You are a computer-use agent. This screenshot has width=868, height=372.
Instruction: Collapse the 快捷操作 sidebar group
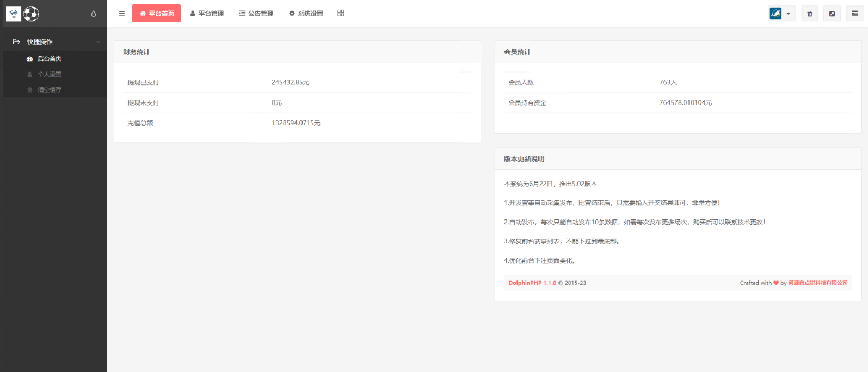coord(40,42)
